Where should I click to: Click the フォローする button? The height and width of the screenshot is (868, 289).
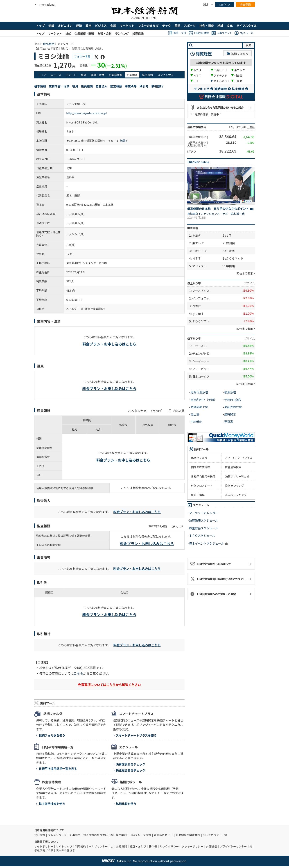tap(82, 57)
